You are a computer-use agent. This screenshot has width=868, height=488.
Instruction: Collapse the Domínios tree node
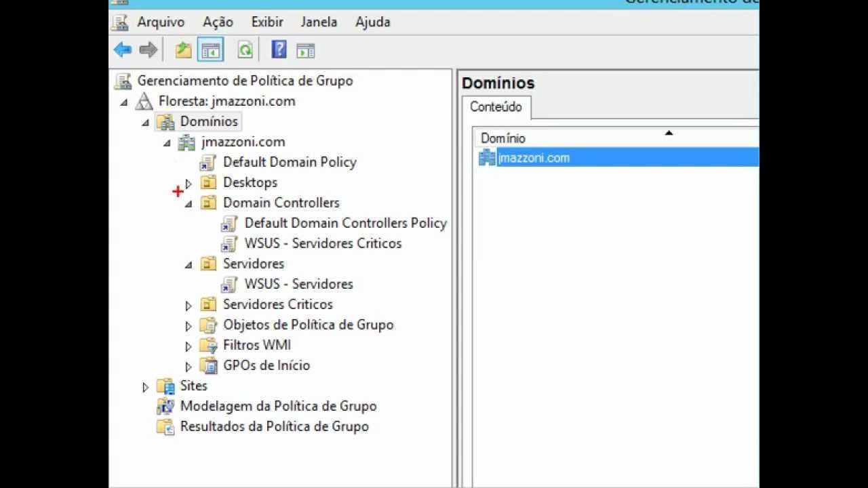point(145,123)
